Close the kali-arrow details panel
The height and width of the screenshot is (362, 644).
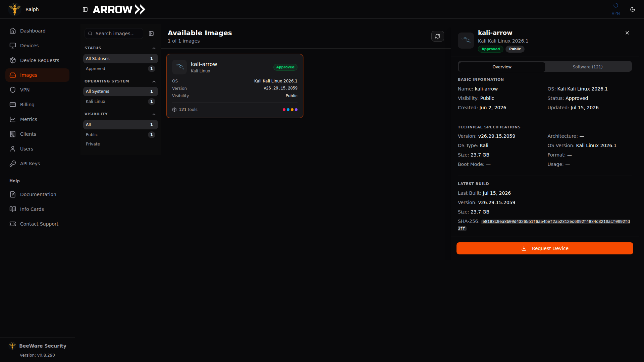627,33
